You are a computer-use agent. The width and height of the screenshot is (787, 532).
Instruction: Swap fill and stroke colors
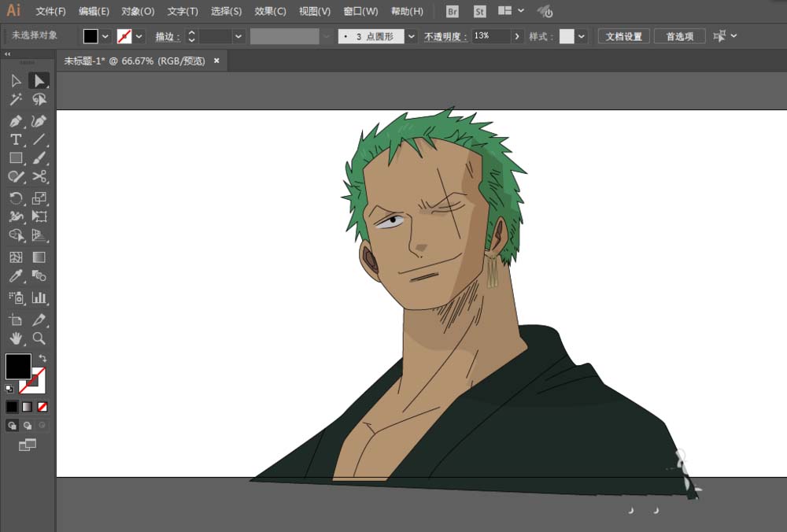tap(42, 358)
